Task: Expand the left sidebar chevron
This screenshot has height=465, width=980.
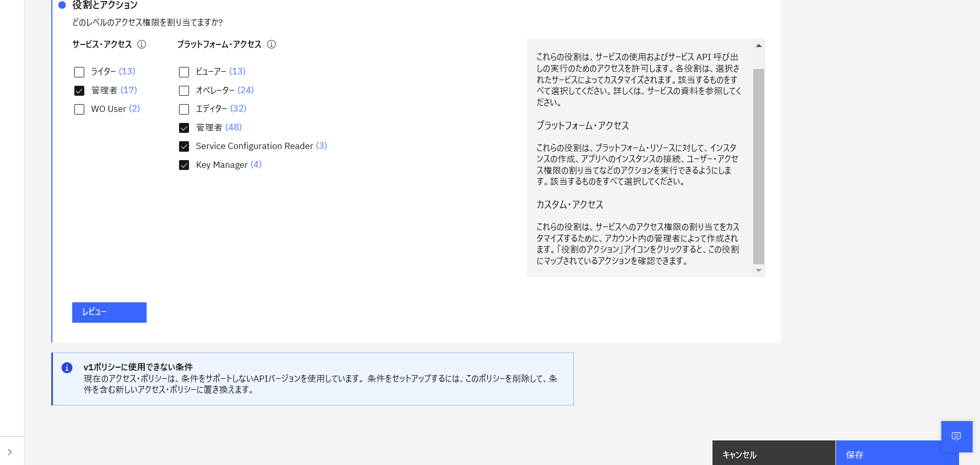Action: pos(10,452)
